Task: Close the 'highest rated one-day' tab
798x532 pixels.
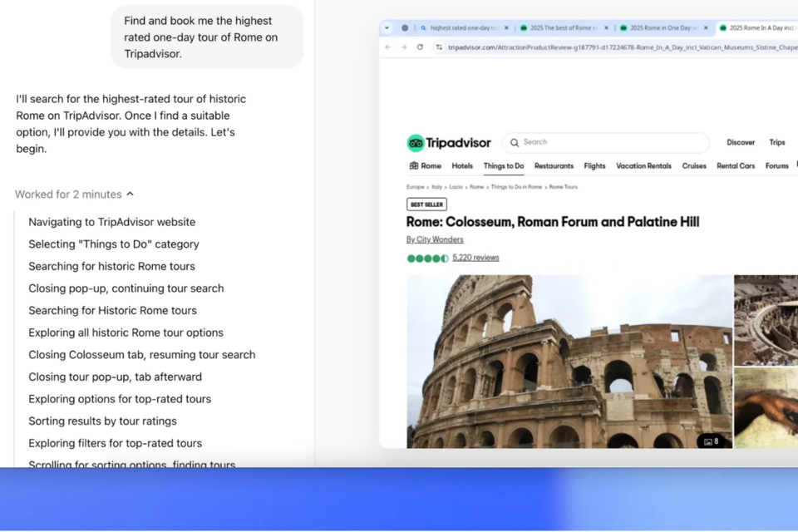Action: point(506,27)
